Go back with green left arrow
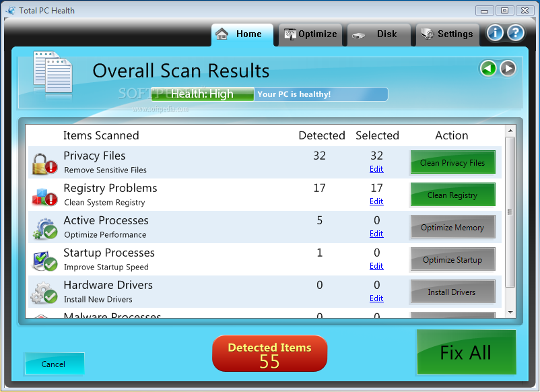 click(x=488, y=69)
